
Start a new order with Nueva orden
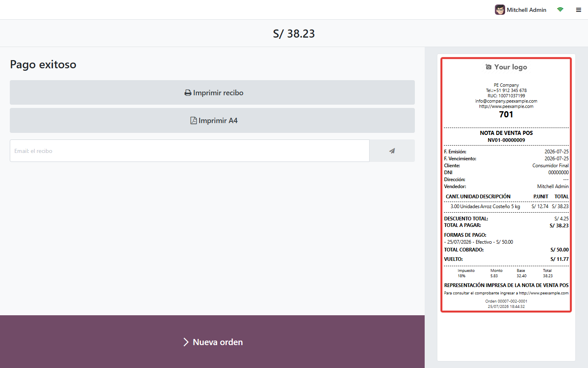click(x=212, y=342)
